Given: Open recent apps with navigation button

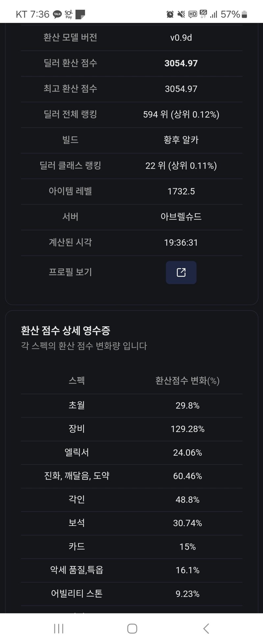Looking at the screenshot, I should pos(59,629).
